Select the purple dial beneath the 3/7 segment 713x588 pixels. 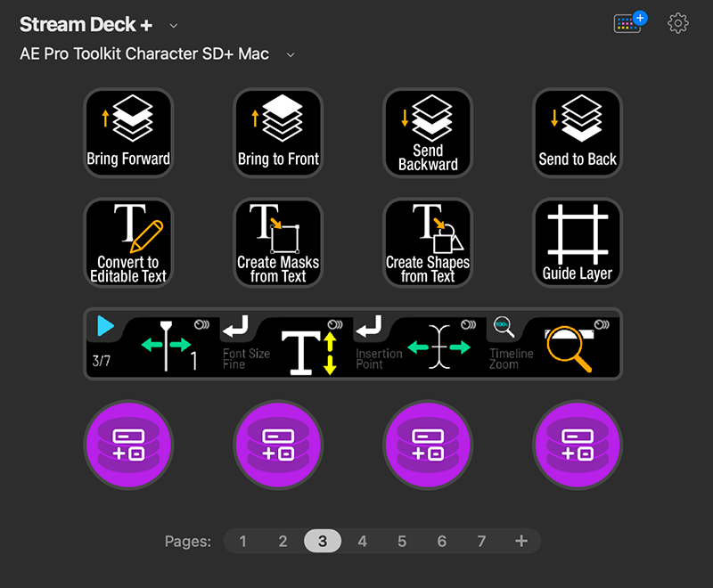[128, 445]
